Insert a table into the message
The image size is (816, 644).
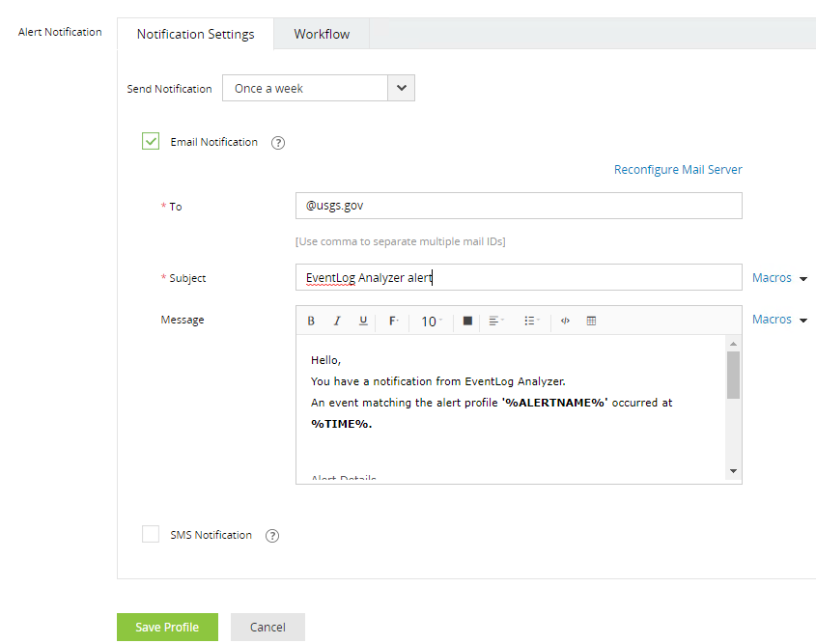click(x=591, y=321)
